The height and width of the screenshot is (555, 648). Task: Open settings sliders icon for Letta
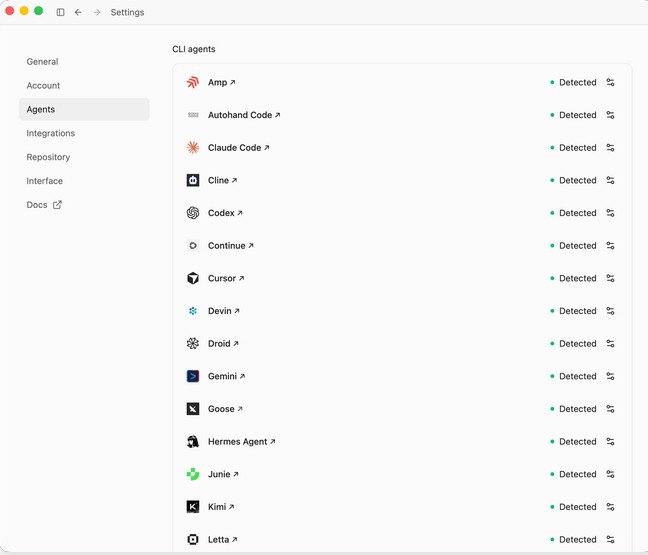(610, 539)
